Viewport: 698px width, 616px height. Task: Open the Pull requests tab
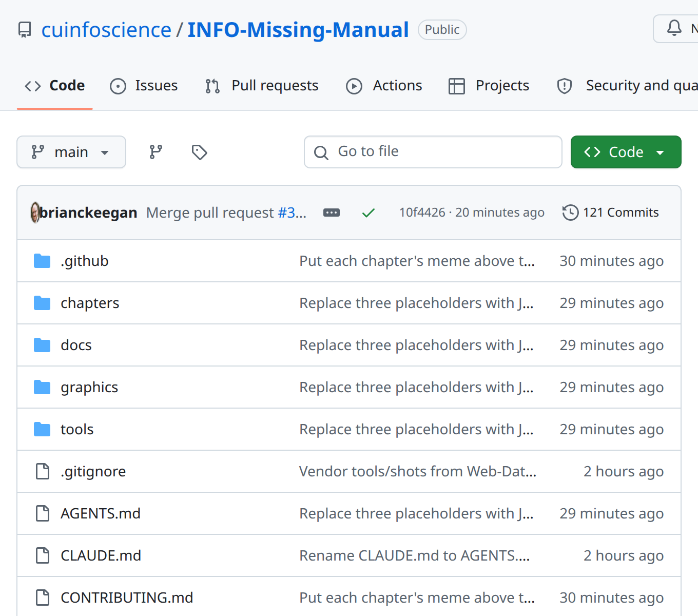pos(262,86)
